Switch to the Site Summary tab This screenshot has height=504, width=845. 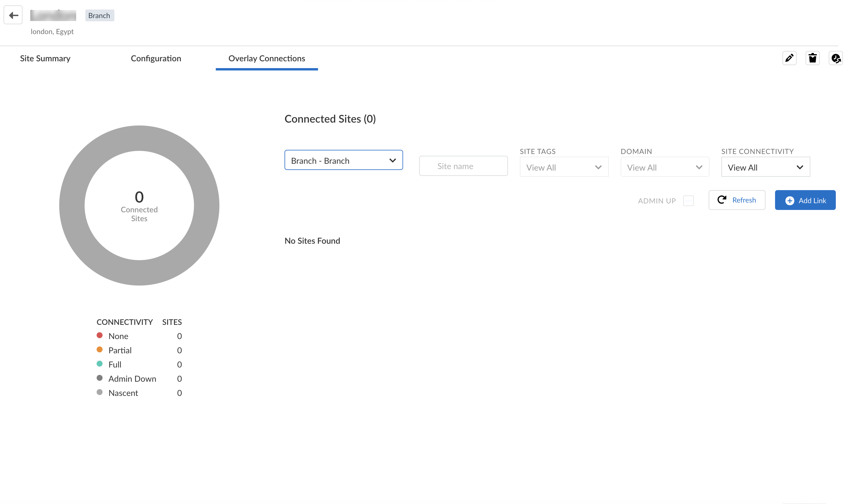coord(45,58)
